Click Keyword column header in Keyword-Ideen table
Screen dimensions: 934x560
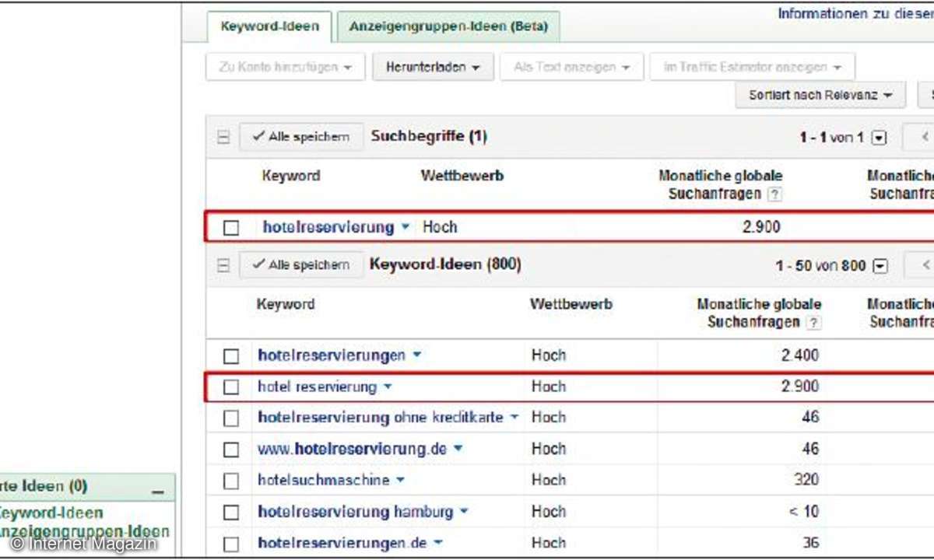point(286,304)
